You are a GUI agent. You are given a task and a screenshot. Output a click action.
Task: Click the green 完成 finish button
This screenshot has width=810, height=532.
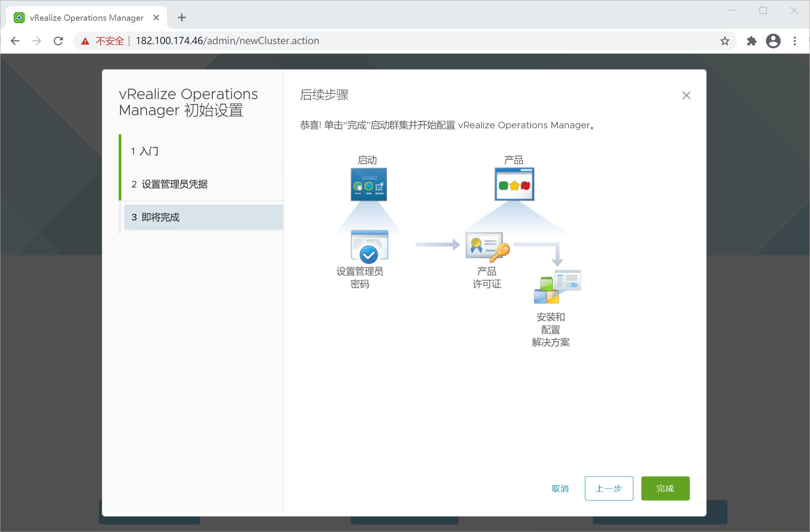[665, 488]
